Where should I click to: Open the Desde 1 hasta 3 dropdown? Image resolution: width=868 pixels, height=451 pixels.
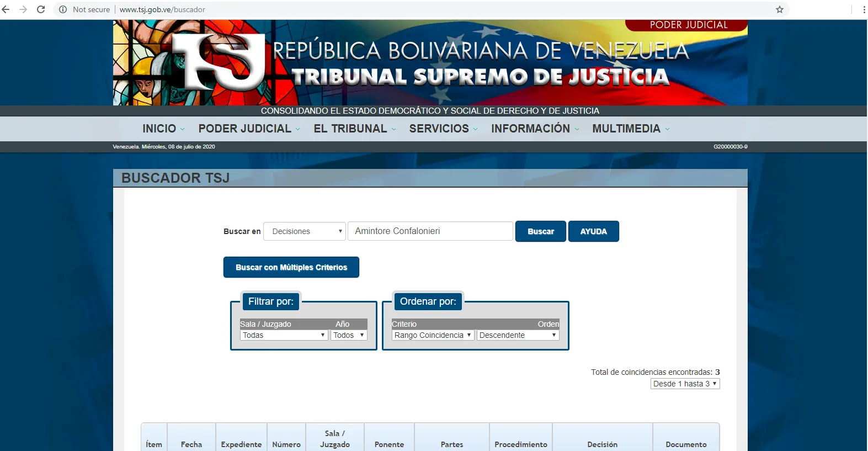coord(685,384)
